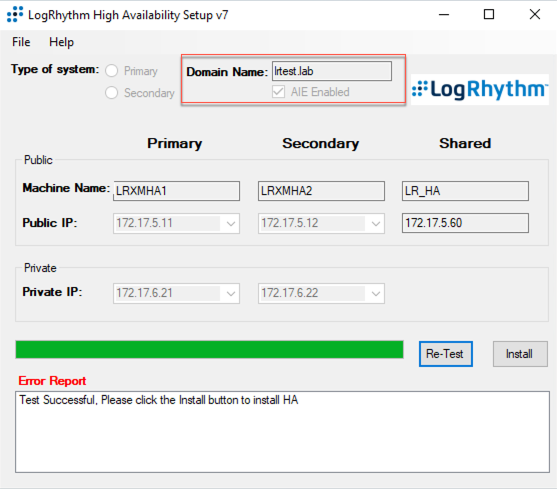The width and height of the screenshot is (557, 489).
Task: Click the Install button
Action: (520, 354)
